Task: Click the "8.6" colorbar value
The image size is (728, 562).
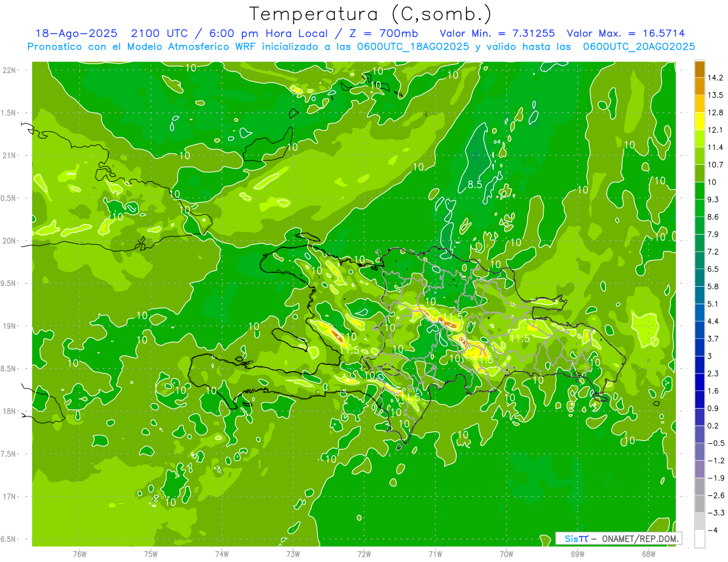Action: 713,217
